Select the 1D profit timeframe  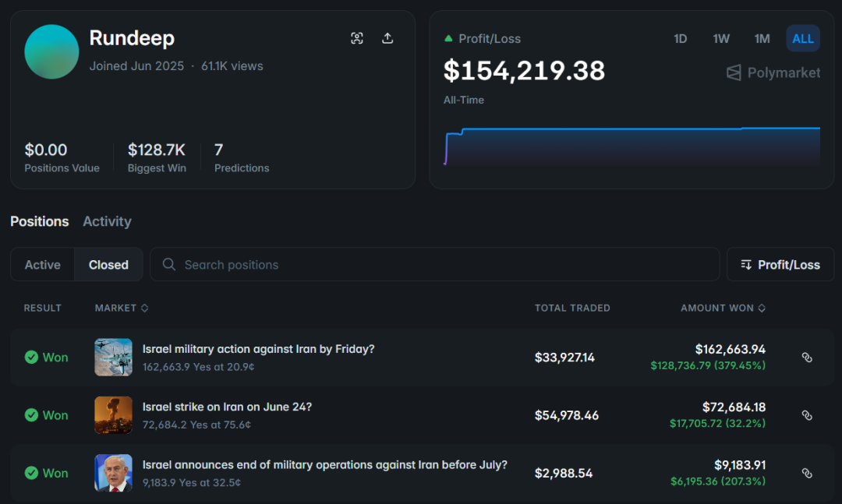click(680, 38)
